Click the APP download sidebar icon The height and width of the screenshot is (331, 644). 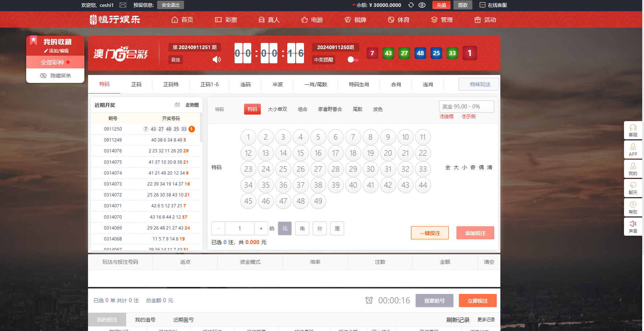coord(633,149)
